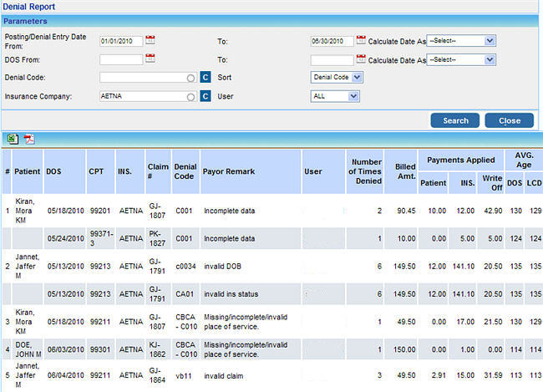Click the DOS From date input field
The width and height of the screenshot is (543, 392).
click(120, 59)
